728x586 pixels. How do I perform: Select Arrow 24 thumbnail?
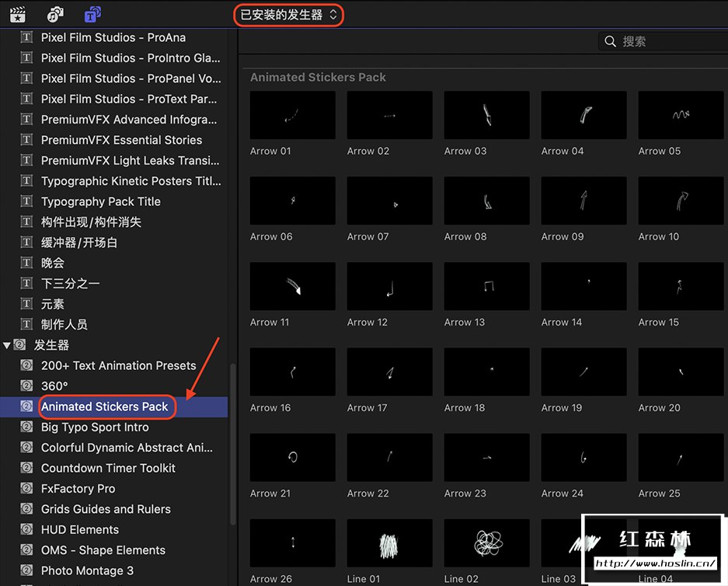(x=583, y=458)
